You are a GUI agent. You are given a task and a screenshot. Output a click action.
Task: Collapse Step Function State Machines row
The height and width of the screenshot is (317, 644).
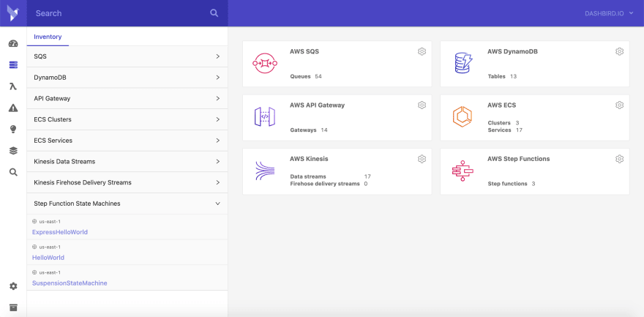point(127,204)
